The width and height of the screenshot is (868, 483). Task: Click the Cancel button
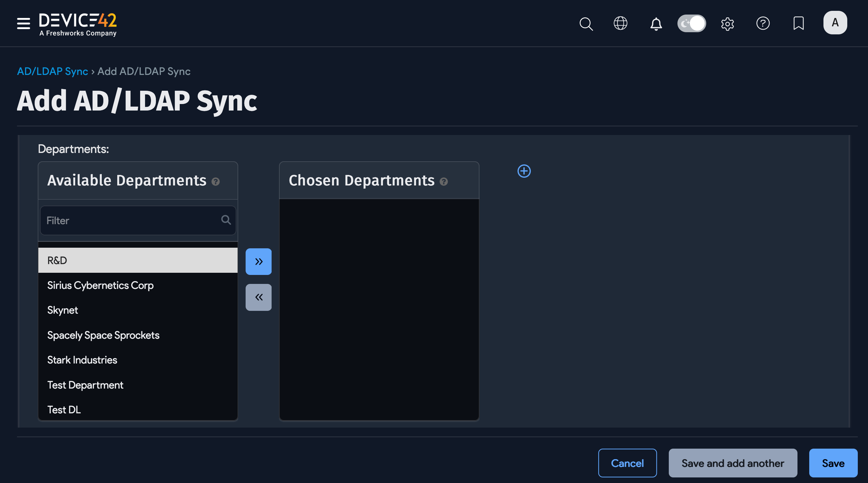tap(627, 463)
